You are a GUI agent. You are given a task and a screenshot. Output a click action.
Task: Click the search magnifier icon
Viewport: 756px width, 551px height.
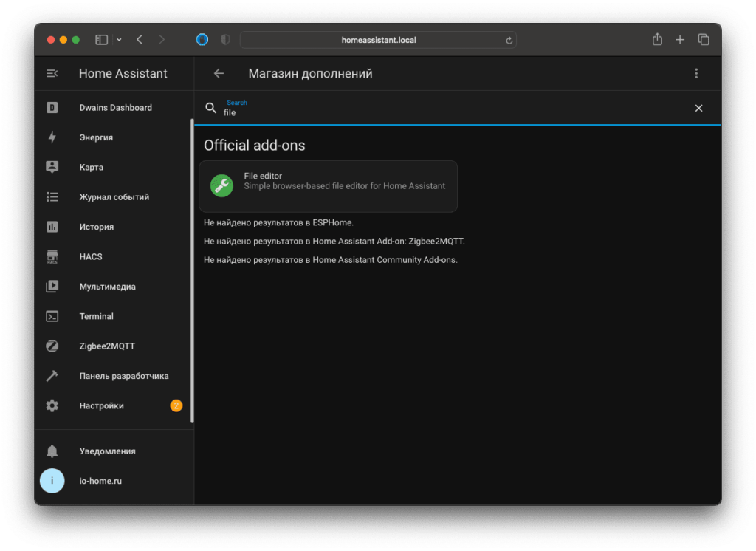210,108
